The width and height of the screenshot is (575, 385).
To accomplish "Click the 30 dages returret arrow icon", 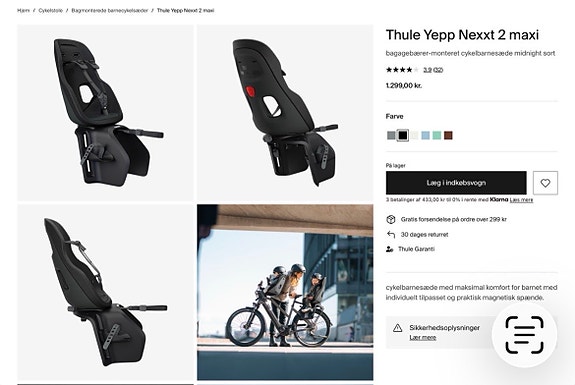I will click(x=391, y=234).
